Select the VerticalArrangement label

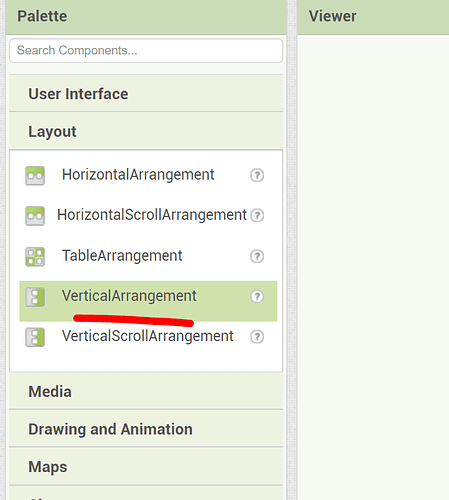[129, 296]
